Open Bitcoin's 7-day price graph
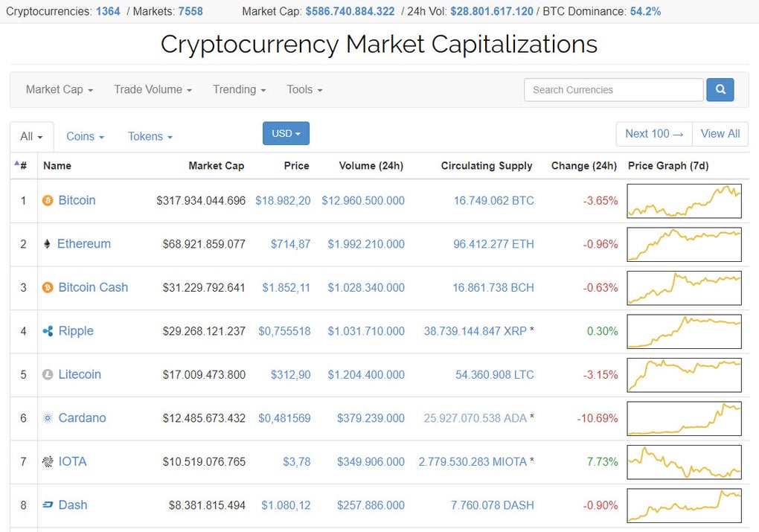 [x=684, y=201]
